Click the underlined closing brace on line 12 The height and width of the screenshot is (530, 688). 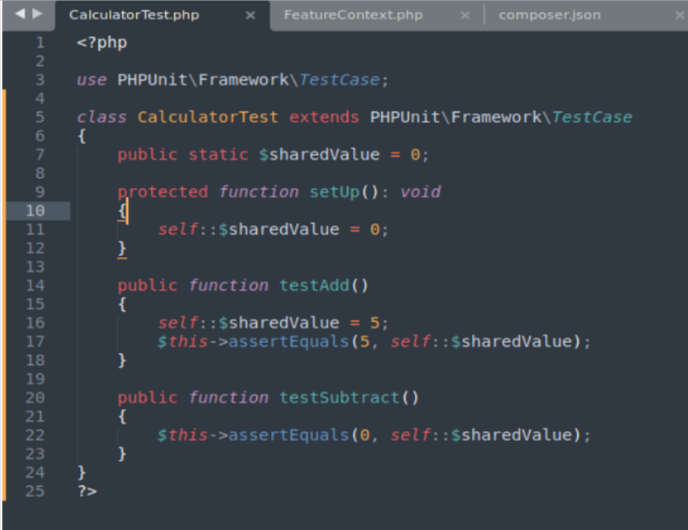point(122,248)
